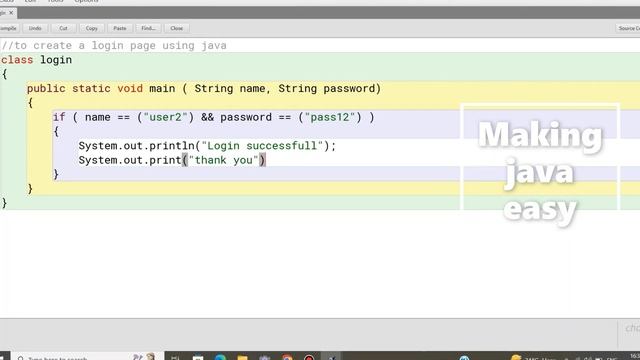Click the 'thank you' print statement
Image resolution: width=640 pixels, height=360 pixels.
(172, 160)
